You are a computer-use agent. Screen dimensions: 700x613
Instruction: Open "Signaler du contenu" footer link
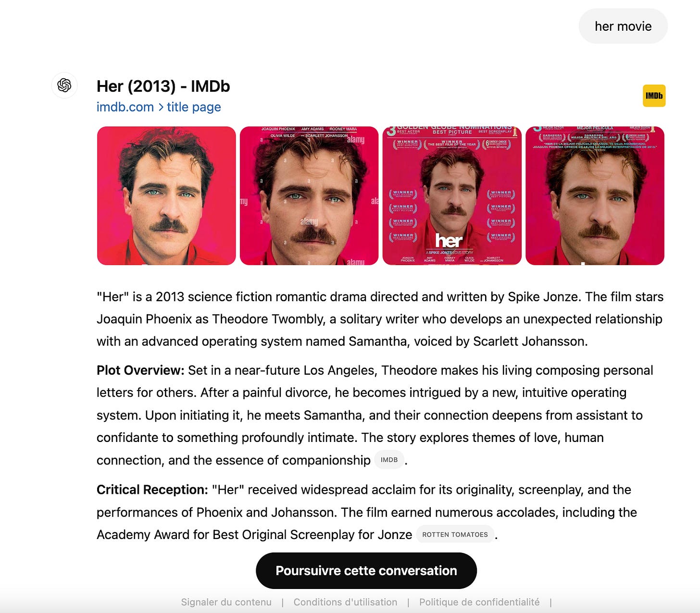coord(226,602)
